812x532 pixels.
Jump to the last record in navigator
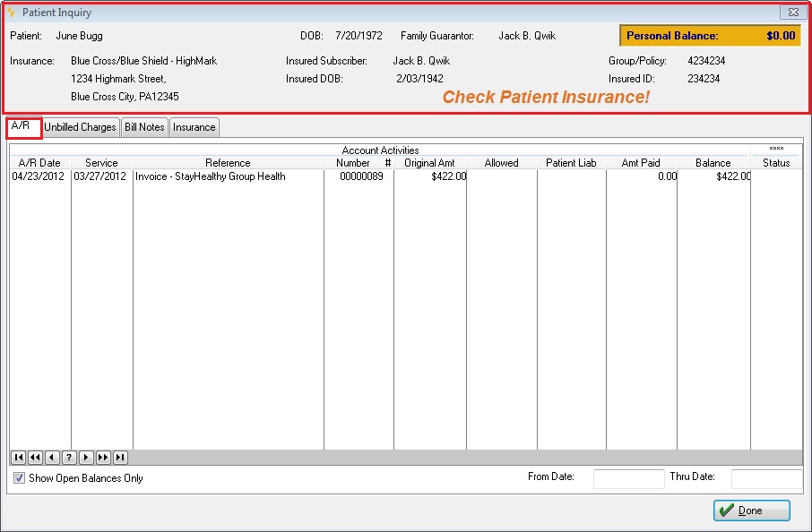(120, 458)
